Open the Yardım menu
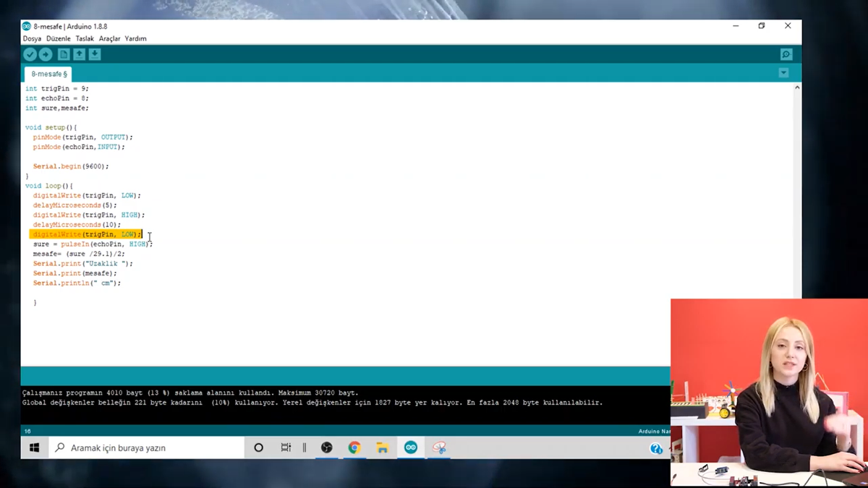Screen dimensions: 868x488 [x=135, y=38]
